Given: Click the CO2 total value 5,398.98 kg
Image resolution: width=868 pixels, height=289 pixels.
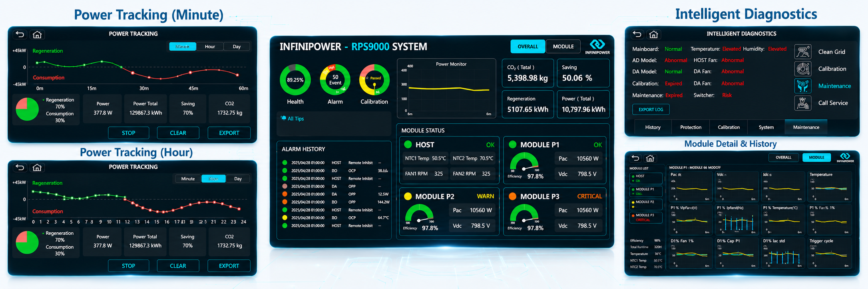Looking at the screenshot, I should click(528, 78).
